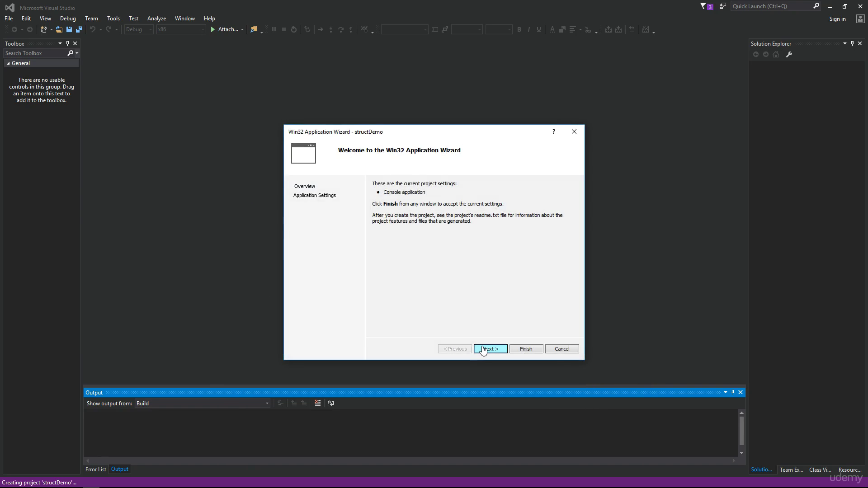
Task: Click the Save All toolbar icon
Action: pos(79,29)
